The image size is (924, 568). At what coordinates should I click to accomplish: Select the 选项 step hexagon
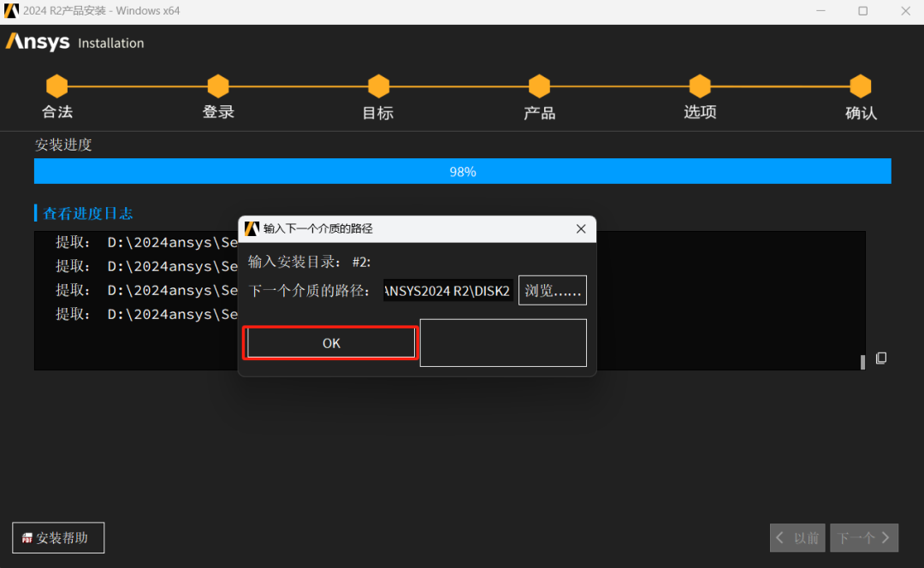point(700,86)
